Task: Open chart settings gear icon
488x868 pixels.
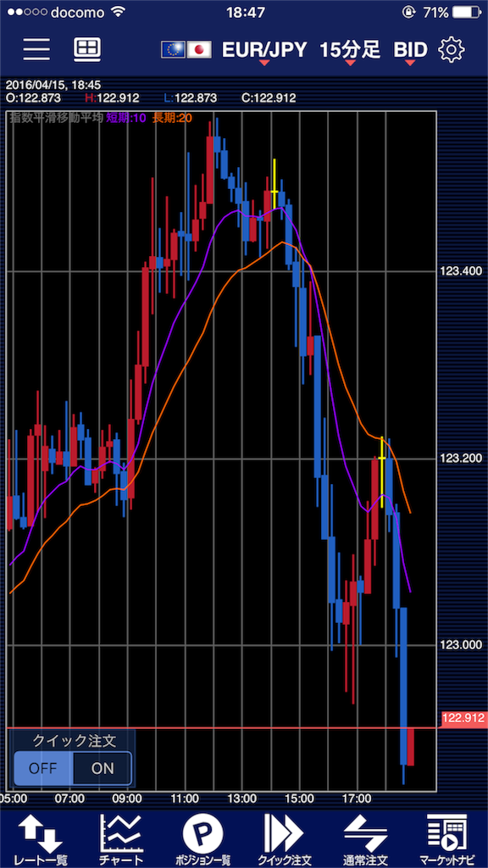Action: click(452, 50)
